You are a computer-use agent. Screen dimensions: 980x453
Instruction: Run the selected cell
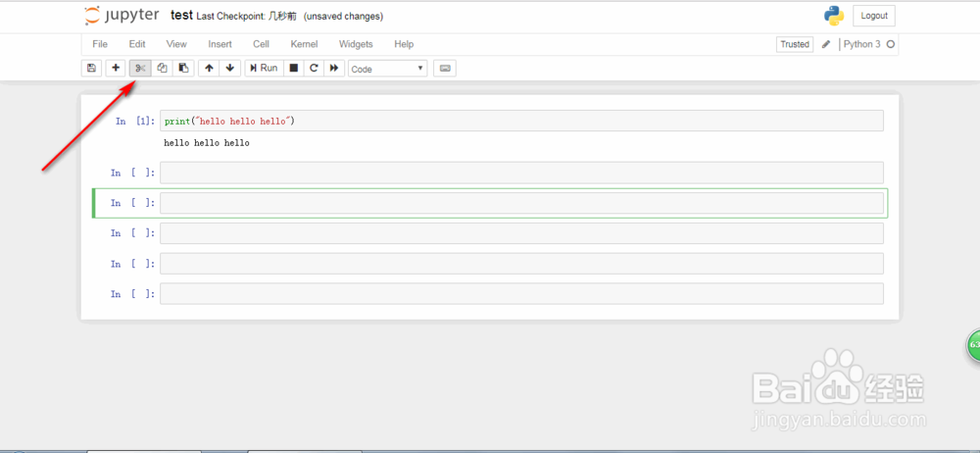click(x=264, y=69)
